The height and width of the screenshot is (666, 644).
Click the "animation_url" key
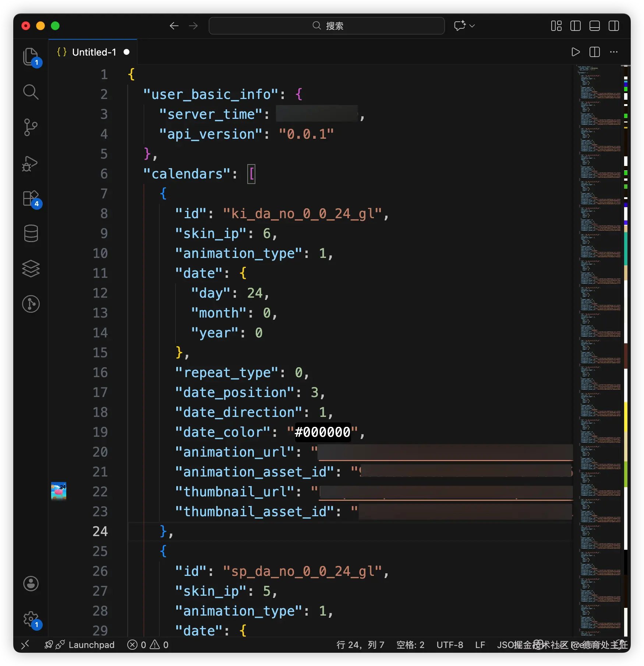pos(235,452)
